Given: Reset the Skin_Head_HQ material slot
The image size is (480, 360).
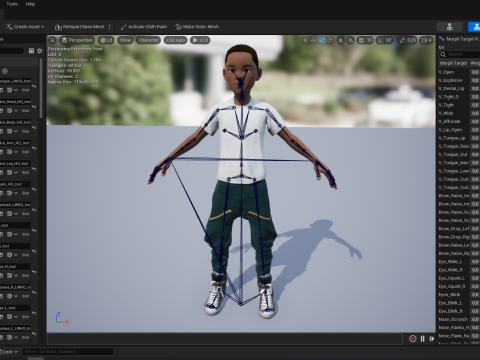Looking at the screenshot, I should pyautogui.click(x=34, y=107).
